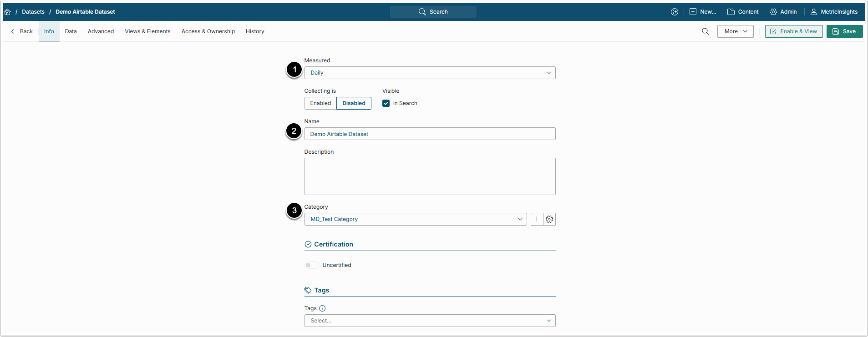This screenshot has width=868, height=337.
Task: Click the Save button
Action: click(x=844, y=31)
